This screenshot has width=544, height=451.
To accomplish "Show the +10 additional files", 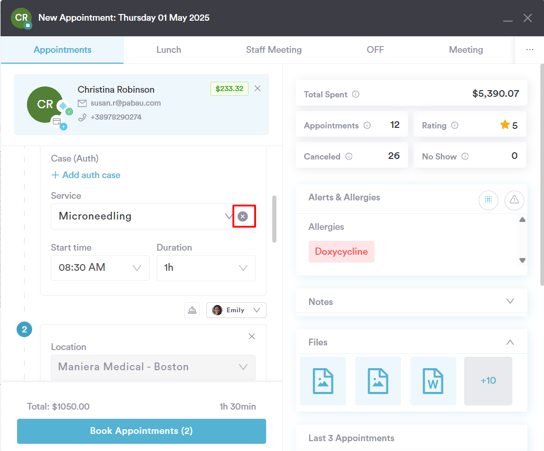I will [x=488, y=381].
